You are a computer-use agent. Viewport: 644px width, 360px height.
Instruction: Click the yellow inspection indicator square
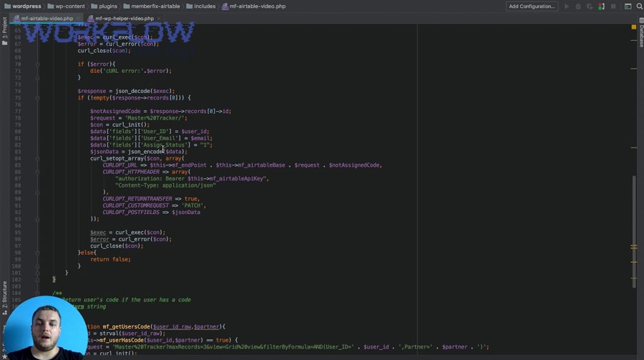coord(634,26)
